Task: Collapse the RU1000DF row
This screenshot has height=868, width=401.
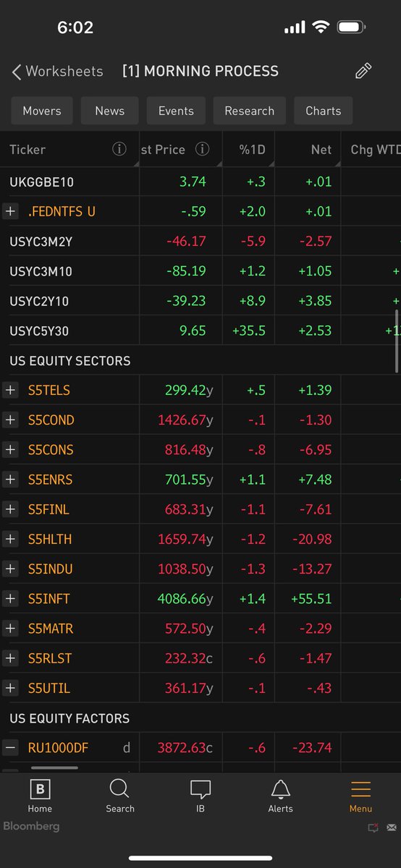Action: click(10, 748)
